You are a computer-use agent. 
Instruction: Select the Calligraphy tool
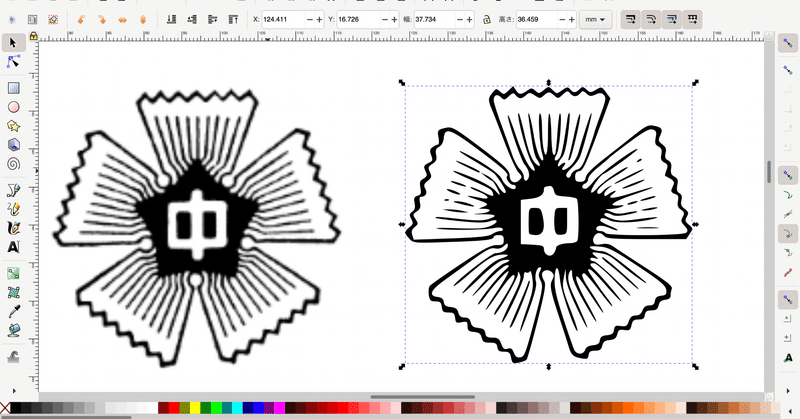[x=14, y=228]
